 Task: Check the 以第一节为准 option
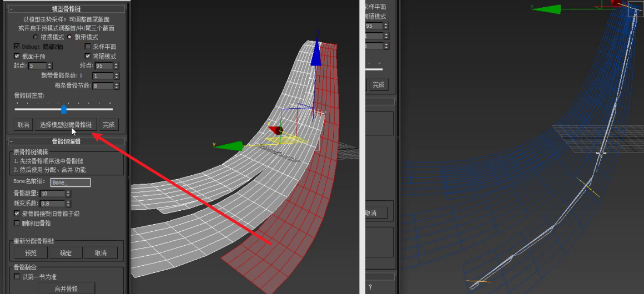click(17, 277)
